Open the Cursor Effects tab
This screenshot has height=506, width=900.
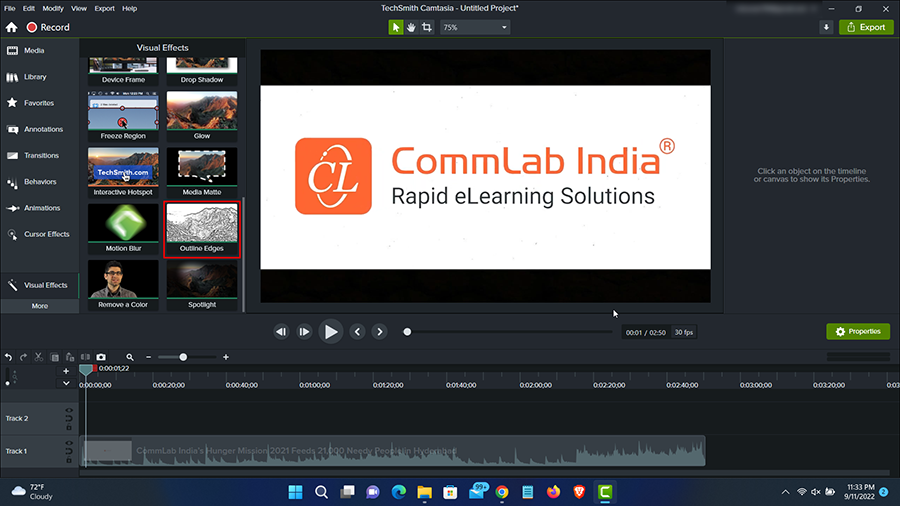[x=39, y=234]
